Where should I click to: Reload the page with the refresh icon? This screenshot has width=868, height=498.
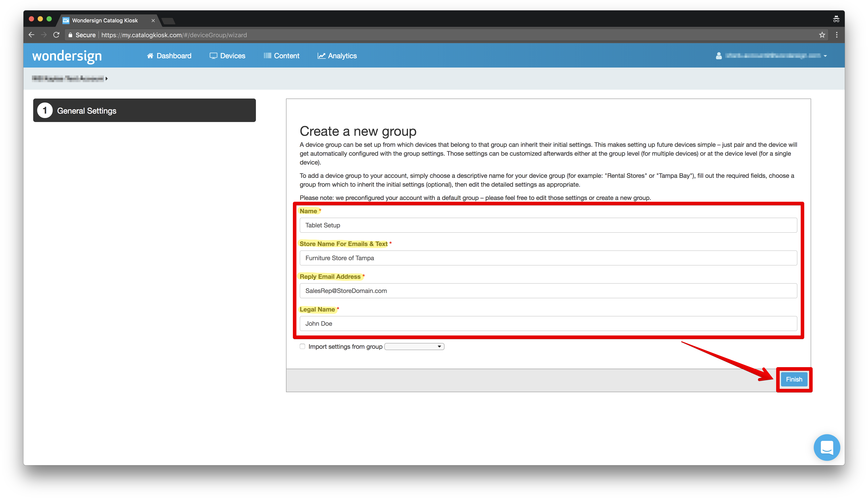point(56,35)
